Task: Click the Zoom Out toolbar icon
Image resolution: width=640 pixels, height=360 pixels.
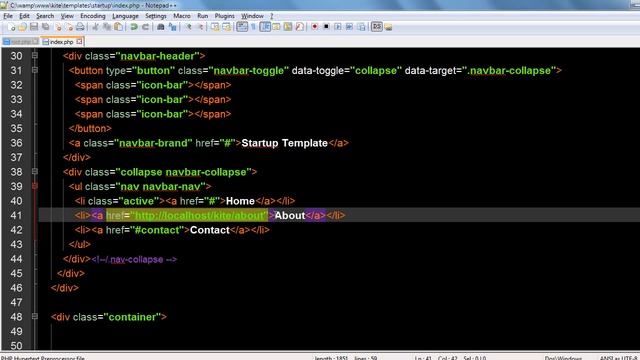Action: coord(200,27)
